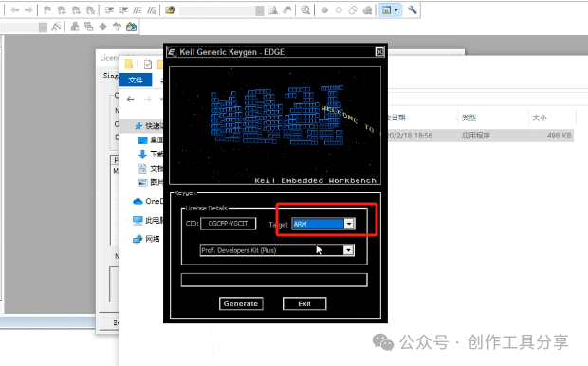Click the Exit button
The height and width of the screenshot is (366, 588).
point(304,303)
